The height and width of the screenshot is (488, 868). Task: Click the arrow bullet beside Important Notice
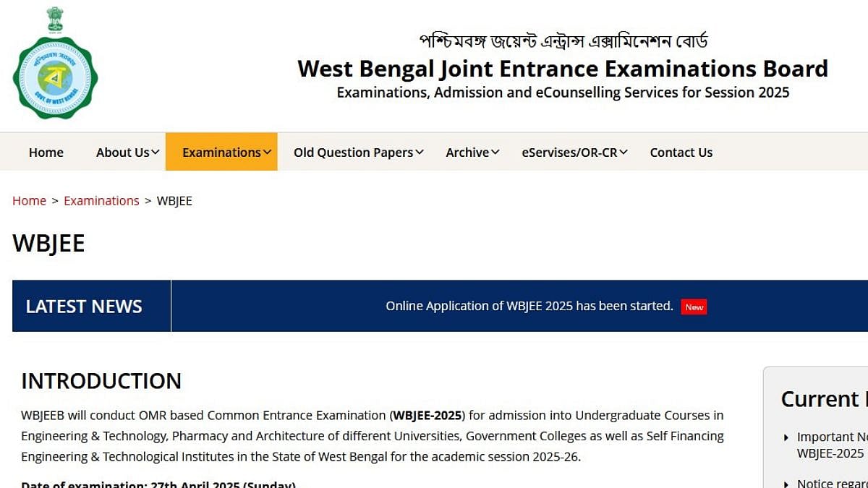click(786, 437)
